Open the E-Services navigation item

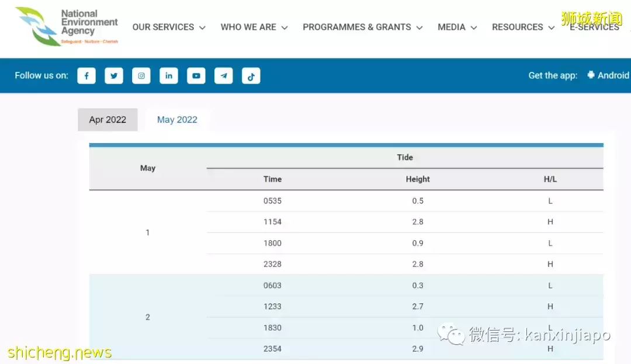[x=594, y=27]
